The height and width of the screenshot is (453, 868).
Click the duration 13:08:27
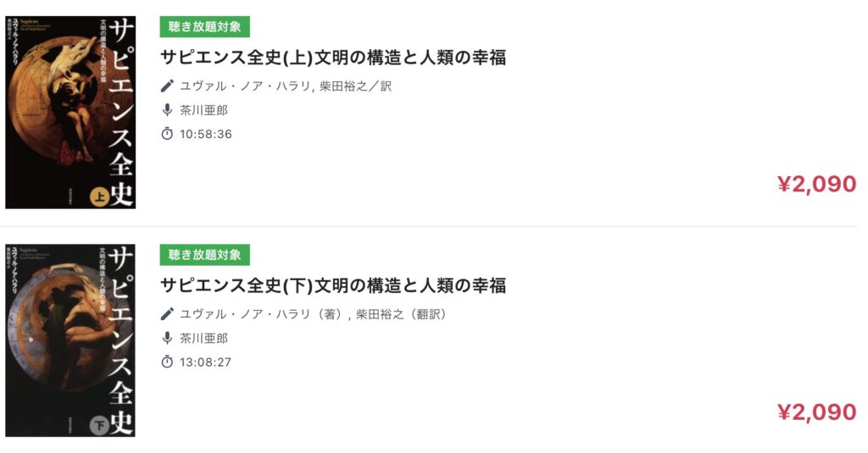[x=206, y=362]
